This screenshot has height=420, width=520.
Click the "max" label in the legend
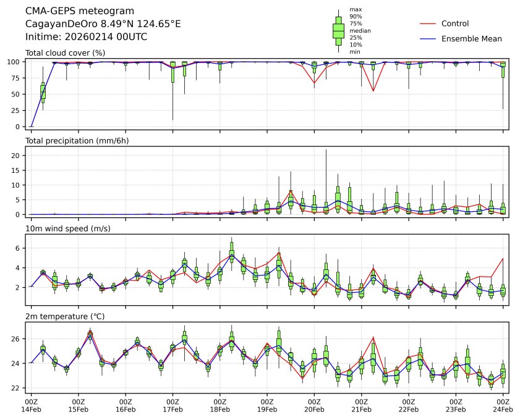point(355,9)
